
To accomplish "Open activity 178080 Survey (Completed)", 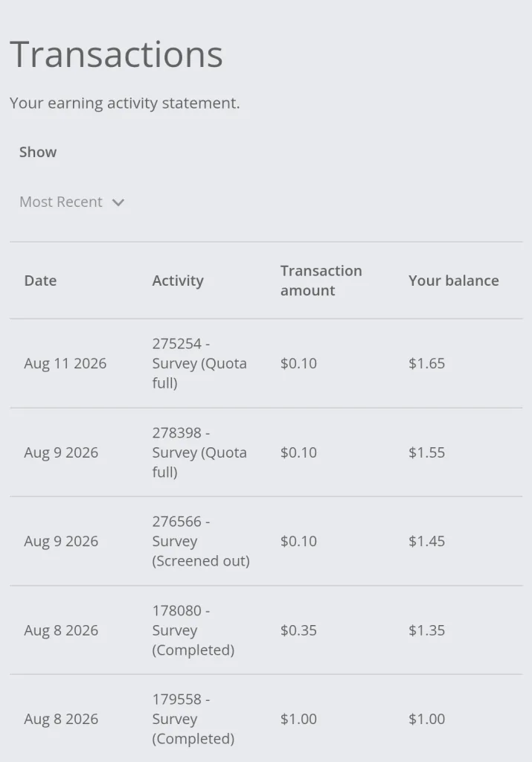I will pyautogui.click(x=193, y=630).
